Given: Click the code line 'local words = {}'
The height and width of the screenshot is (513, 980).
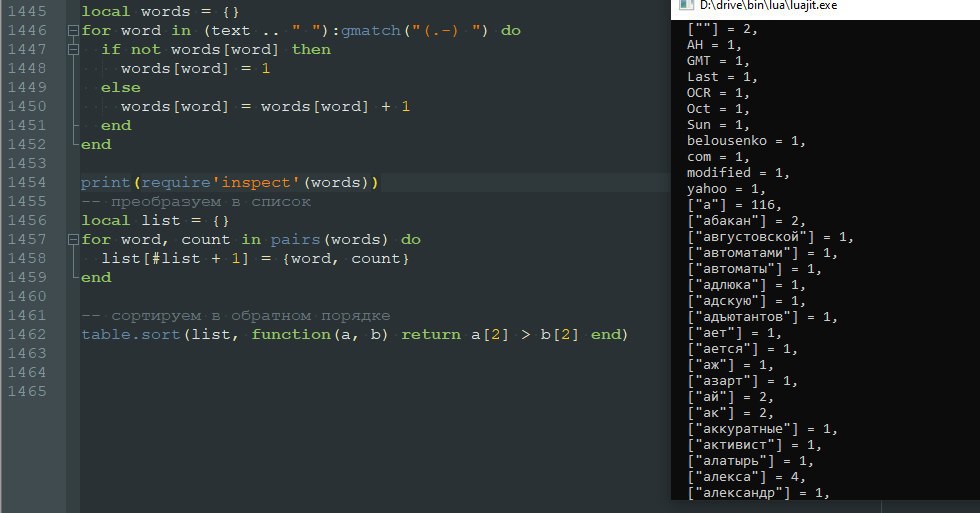Looking at the screenshot, I should coord(160,11).
